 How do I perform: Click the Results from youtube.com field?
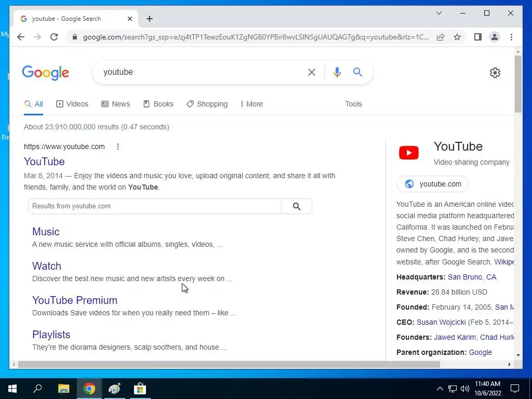coord(155,206)
